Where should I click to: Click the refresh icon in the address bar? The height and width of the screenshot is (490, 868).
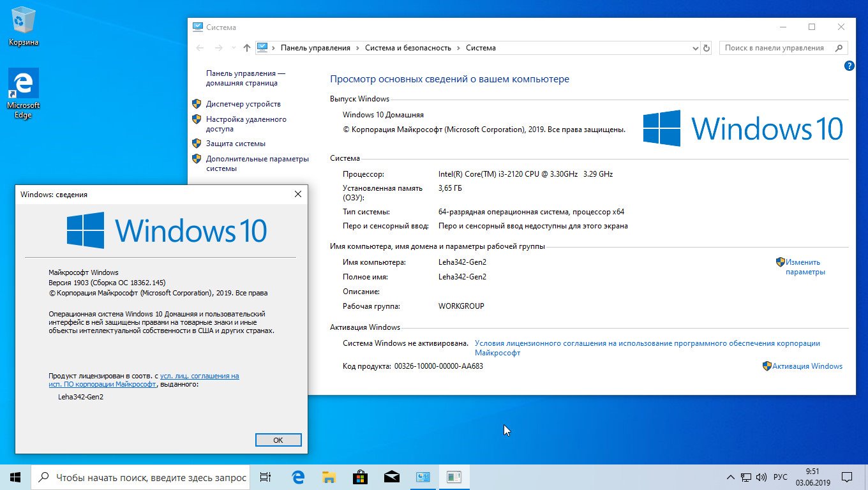click(x=707, y=48)
